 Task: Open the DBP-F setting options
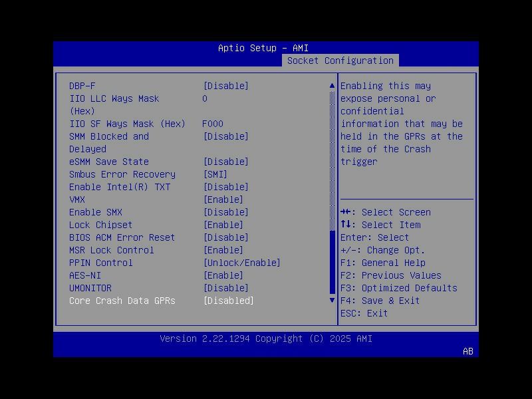pyautogui.click(x=226, y=85)
